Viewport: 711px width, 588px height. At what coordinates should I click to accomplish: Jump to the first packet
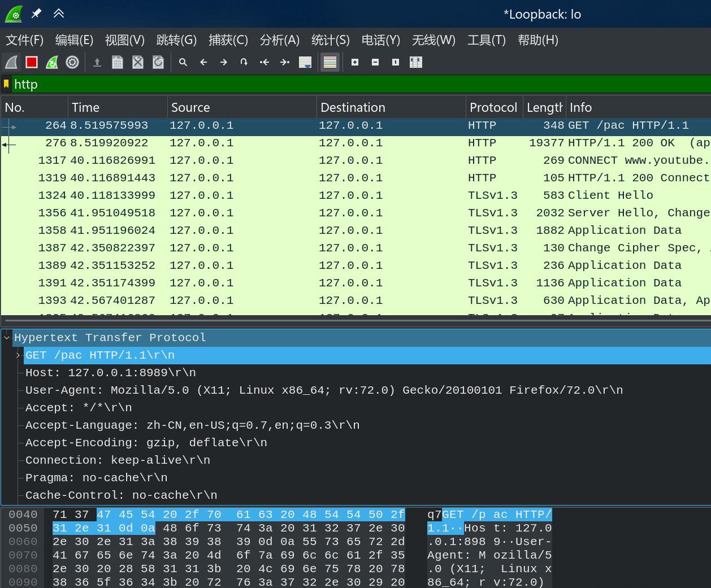(264, 62)
